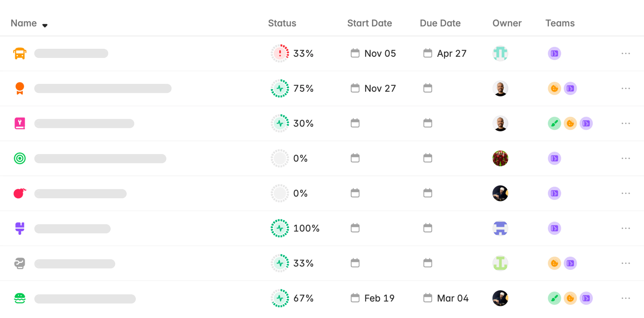Image resolution: width=644 pixels, height=318 pixels.
Task: Set due date in the red bomb row
Action: click(427, 193)
